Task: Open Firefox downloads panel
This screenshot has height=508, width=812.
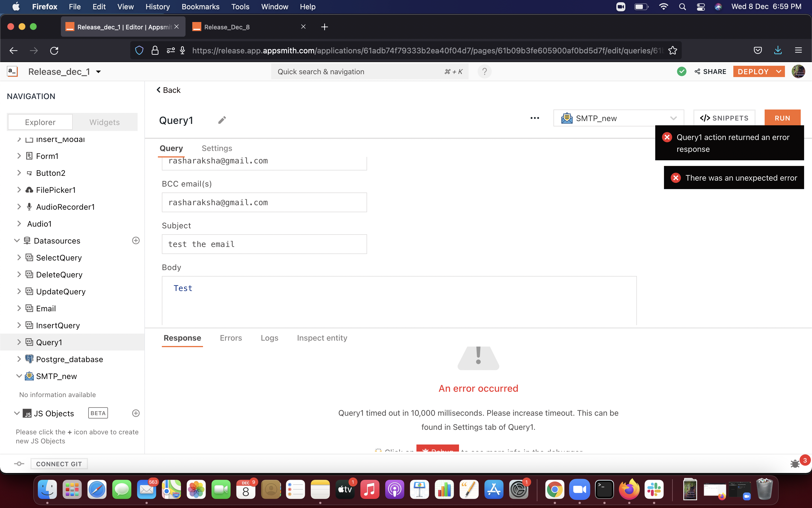Action: (x=778, y=51)
